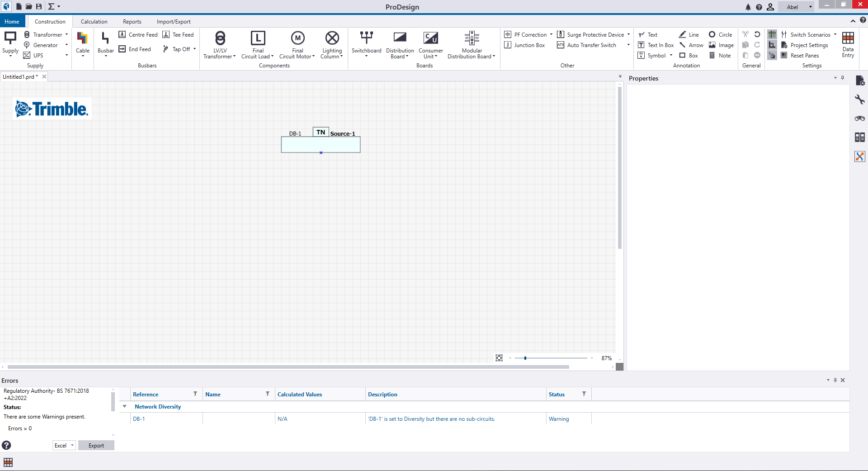868x471 pixels.
Task: Filter the Name column
Action: click(268, 394)
